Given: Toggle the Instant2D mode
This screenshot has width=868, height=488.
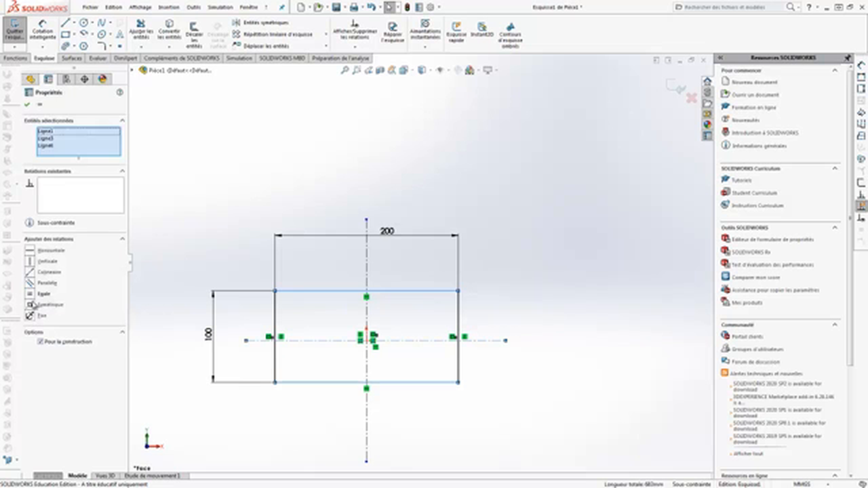Looking at the screenshot, I should click(481, 30).
